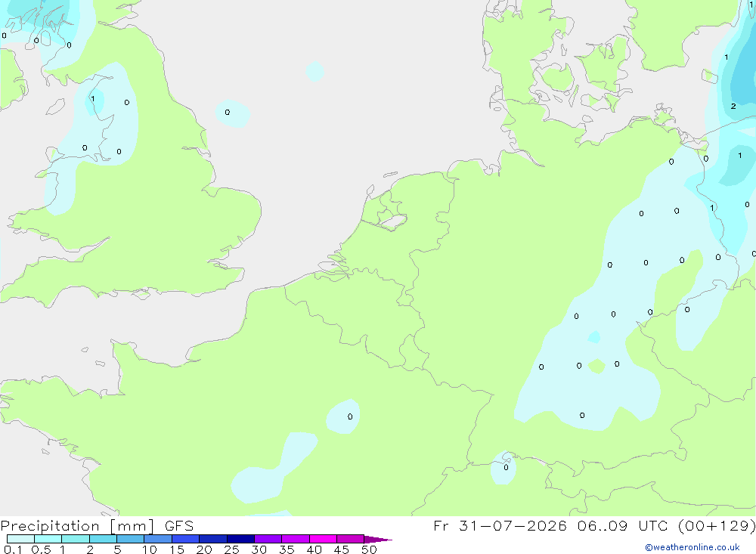
Task: Open the weatheronline.co.uk copyright link
Action: coord(692,547)
